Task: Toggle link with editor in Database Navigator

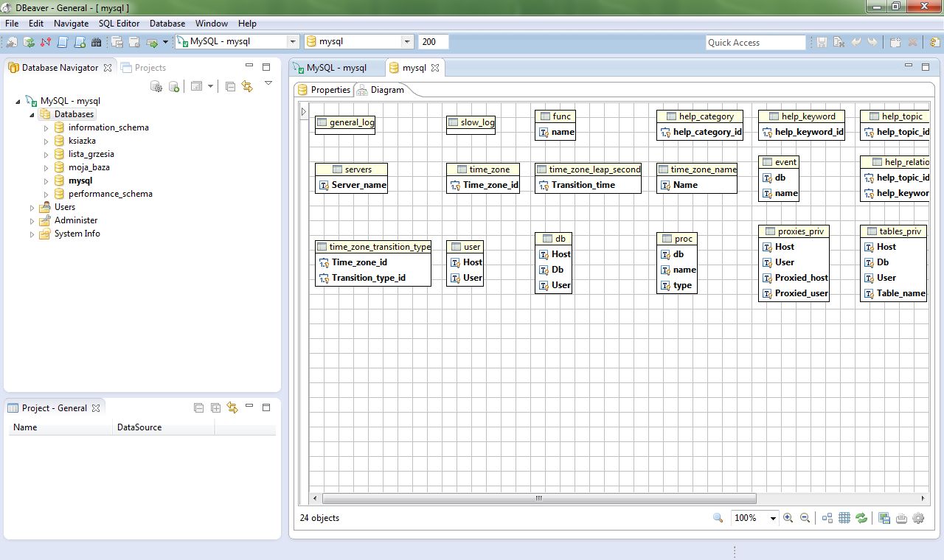Action: [247, 86]
